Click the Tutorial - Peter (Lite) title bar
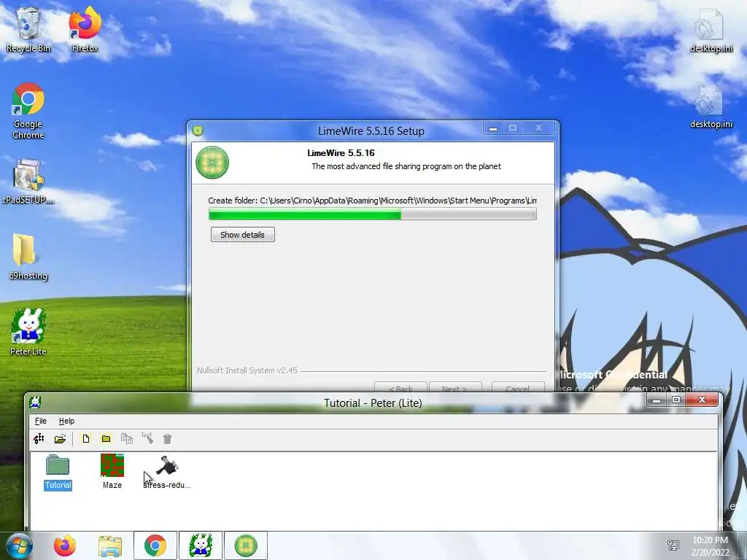Screen dimensions: 747x560 coord(373,402)
